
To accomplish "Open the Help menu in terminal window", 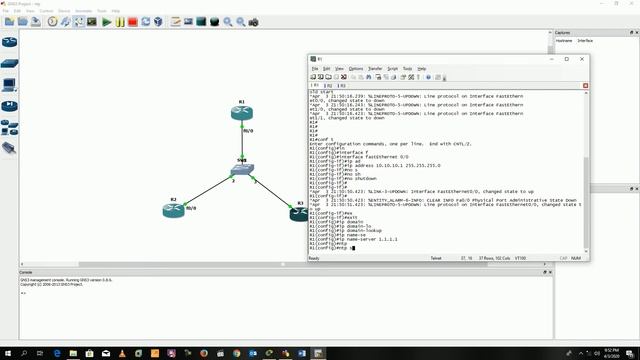I will (x=422, y=69).
